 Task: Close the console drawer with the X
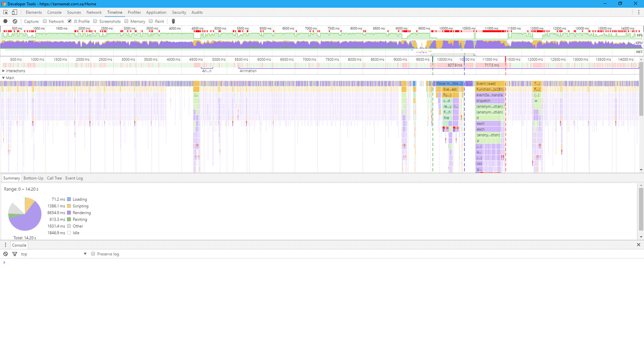pyautogui.click(x=638, y=245)
